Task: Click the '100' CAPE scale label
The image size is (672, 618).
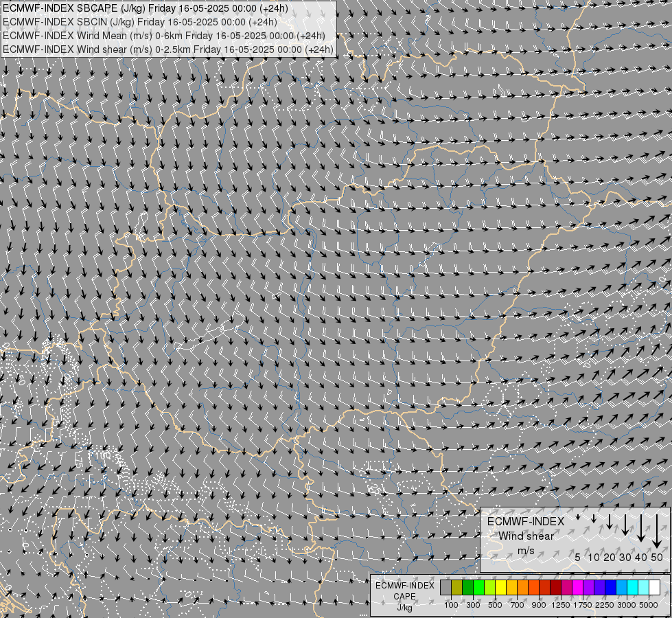Action: [451, 605]
